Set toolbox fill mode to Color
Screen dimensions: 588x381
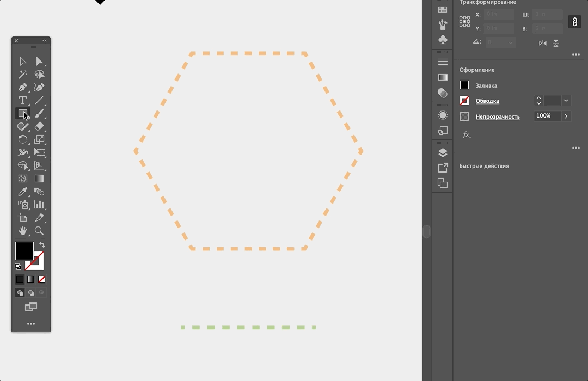click(x=20, y=279)
